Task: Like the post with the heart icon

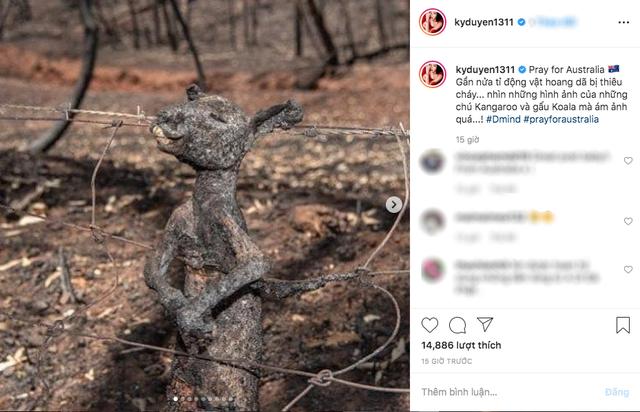Action: tap(430, 325)
